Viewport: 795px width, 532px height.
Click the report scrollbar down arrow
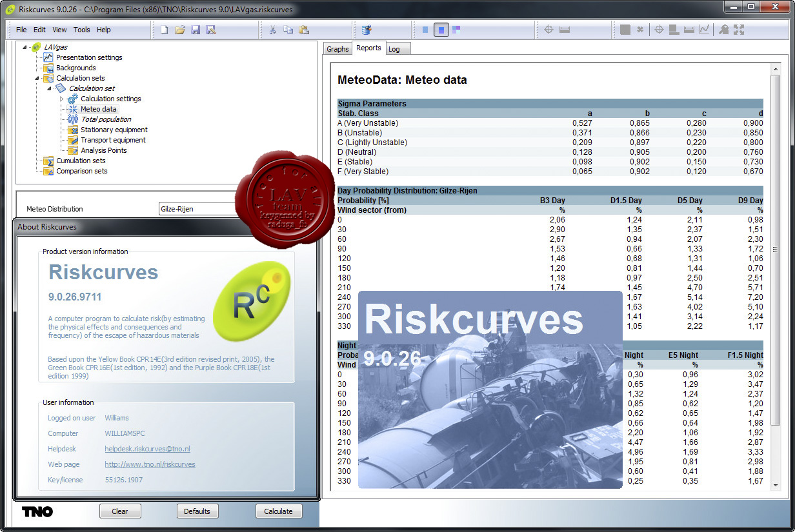pyautogui.click(x=776, y=486)
